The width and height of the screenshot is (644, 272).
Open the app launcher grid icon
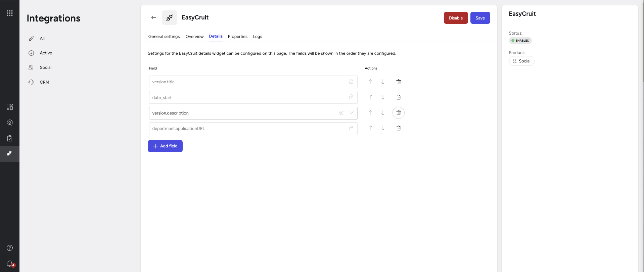10,13
